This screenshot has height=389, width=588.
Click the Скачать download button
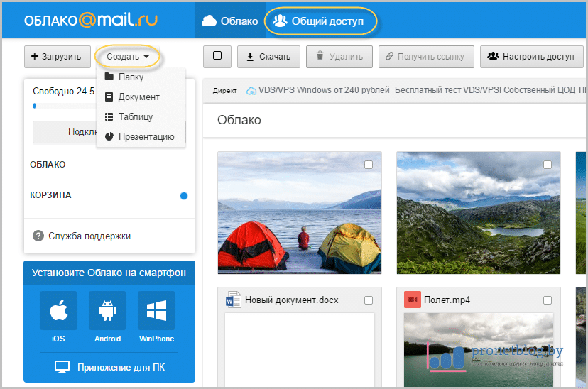coord(268,57)
